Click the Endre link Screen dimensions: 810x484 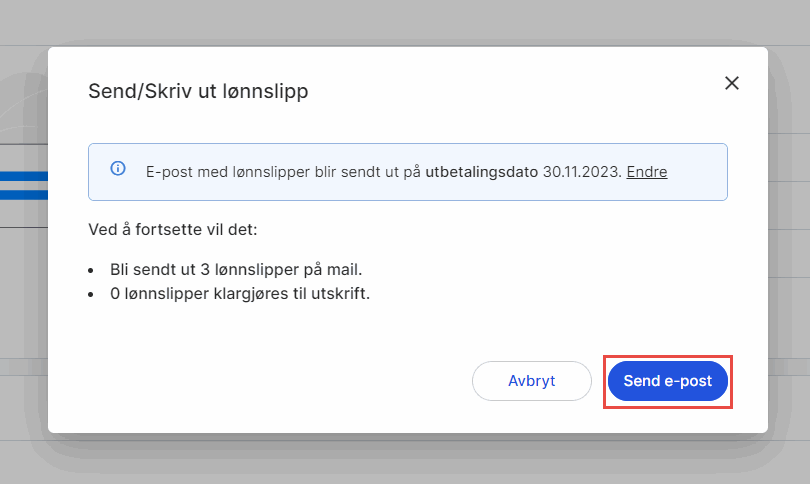[x=647, y=172]
